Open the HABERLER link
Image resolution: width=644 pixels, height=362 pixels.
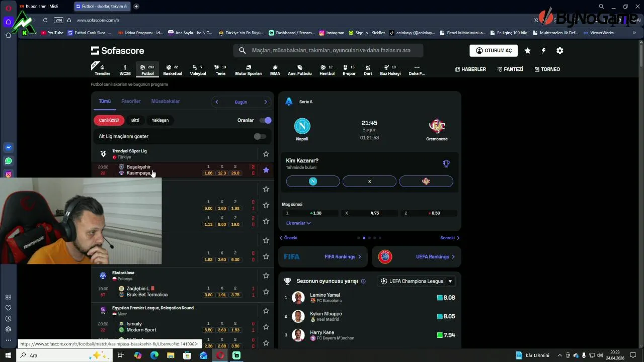tap(470, 69)
